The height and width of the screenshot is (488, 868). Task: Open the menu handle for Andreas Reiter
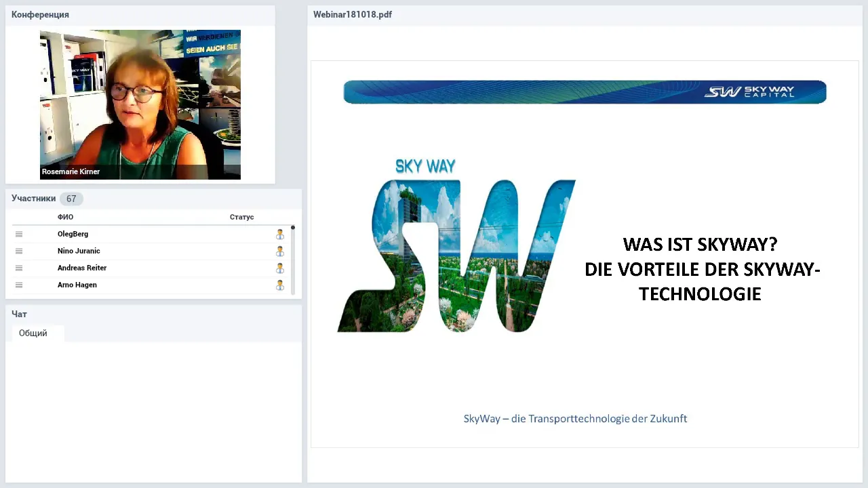(x=19, y=268)
